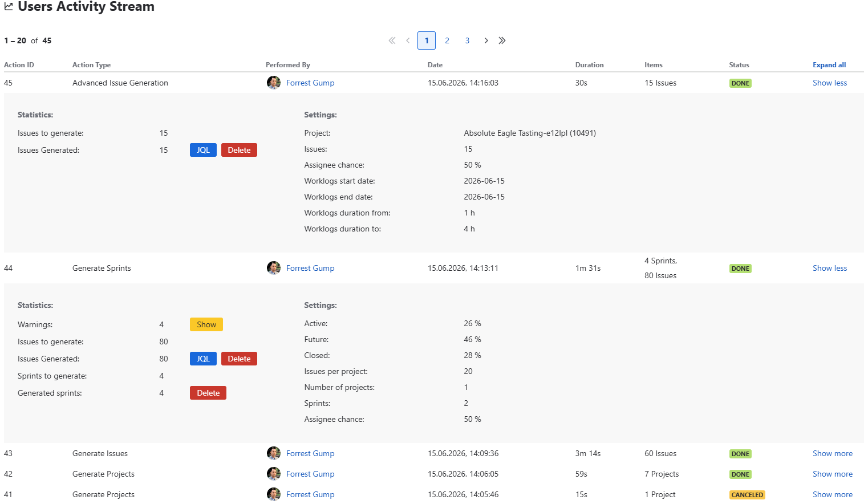The width and height of the screenshot is (864, 504).
Task: Switch to page 3
Action: coord(467,40)
